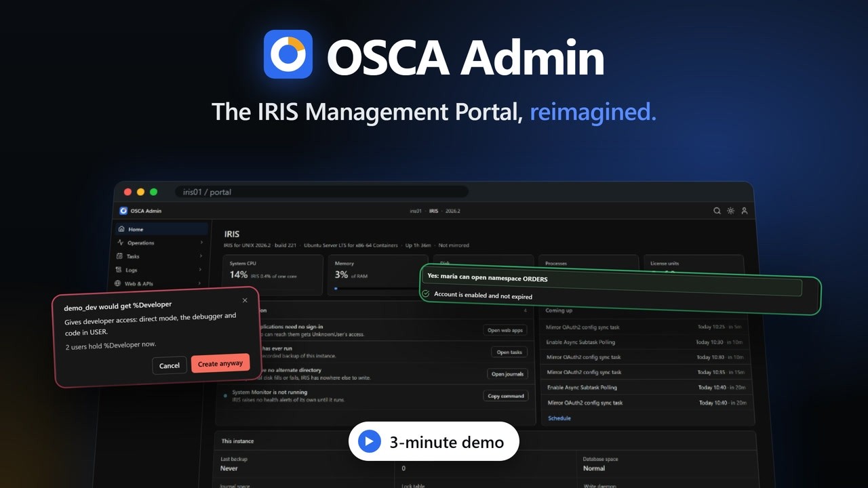Open the Tasks menu item
The width and height of the screenshot is (868, 488).
pos(159,256)
